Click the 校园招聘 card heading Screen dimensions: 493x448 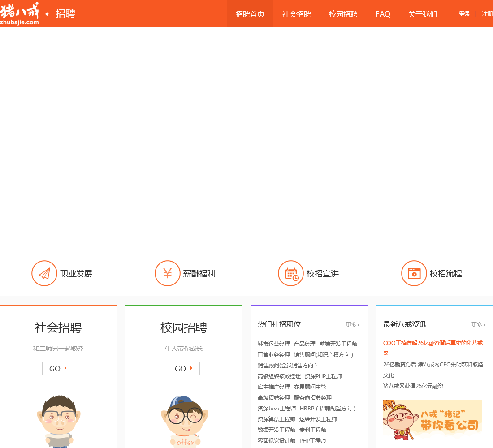point(184,327)
